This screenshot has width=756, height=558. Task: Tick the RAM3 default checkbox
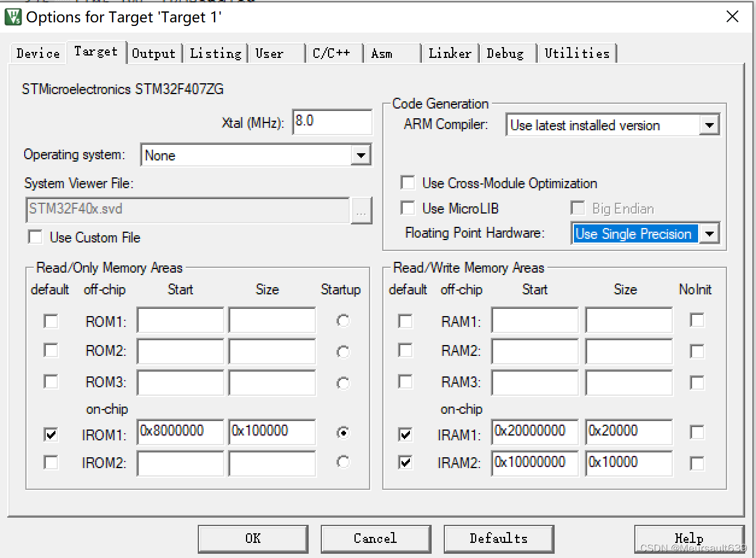[406, 382]
